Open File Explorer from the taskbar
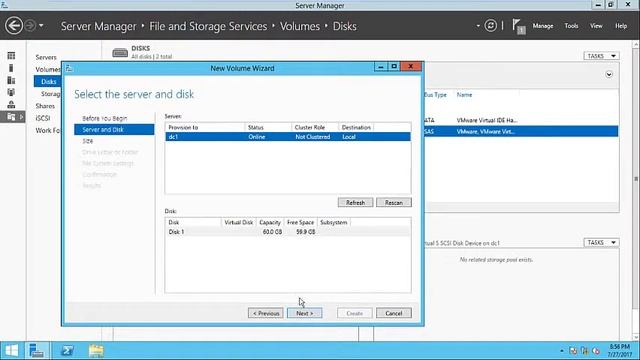This screenshot has width=640, height=360. (96, 351)
